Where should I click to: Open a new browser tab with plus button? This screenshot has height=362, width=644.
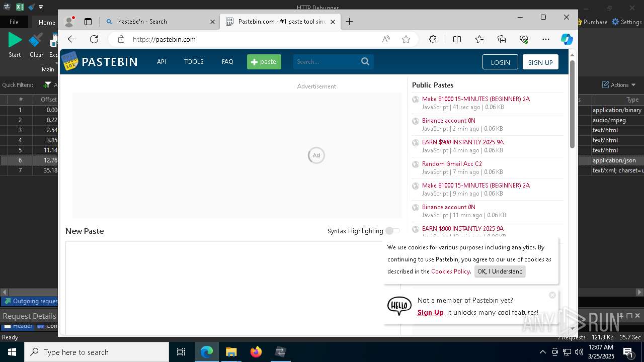[349, 22]
